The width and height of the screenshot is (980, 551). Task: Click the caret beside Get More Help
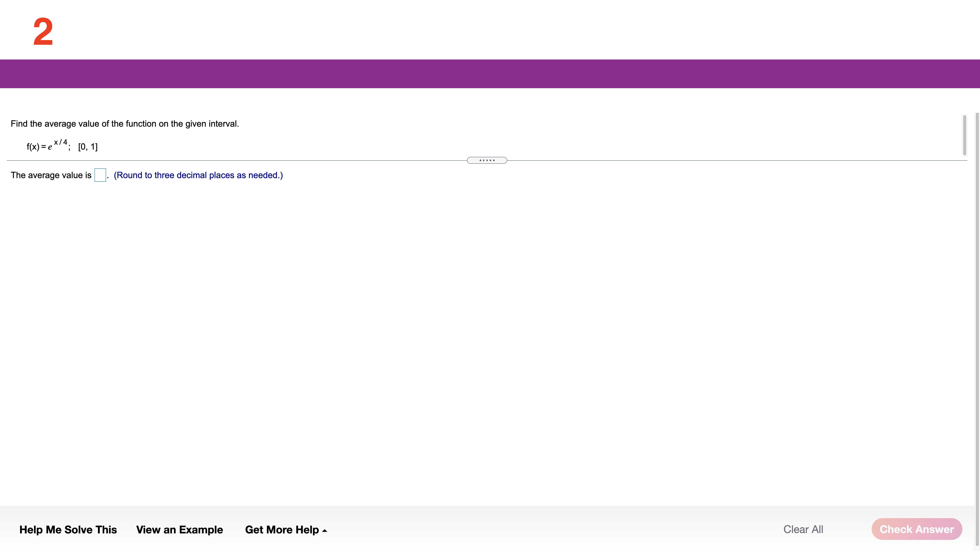[x=324, y=531]
